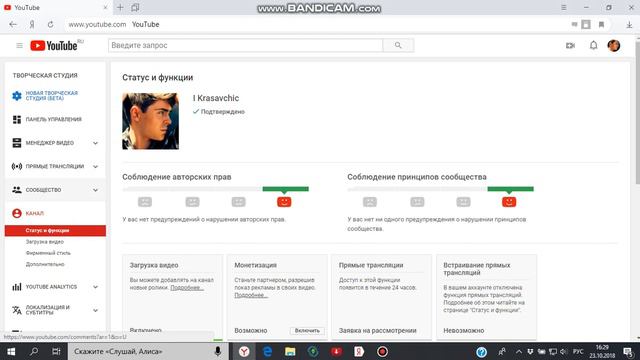Click the YouTube Analytics bar chart icon

point(17,287)
